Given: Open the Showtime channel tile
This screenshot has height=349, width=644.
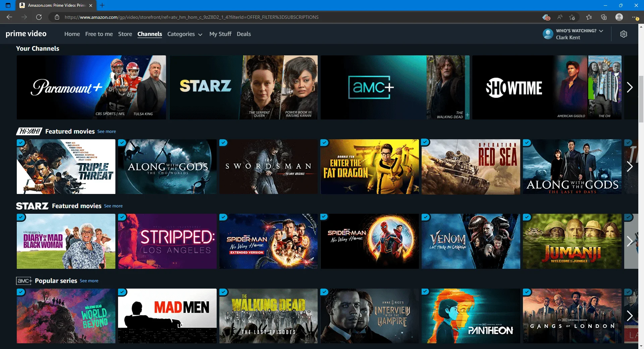Looking at the screenshot, I should (547, 87).
